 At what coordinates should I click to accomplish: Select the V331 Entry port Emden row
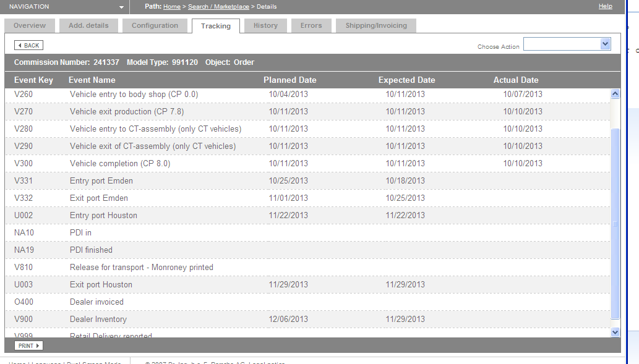tap(307, 181)
